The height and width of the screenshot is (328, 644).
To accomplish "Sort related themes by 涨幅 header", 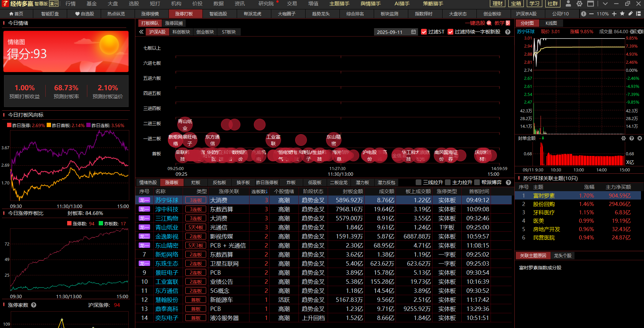I will click(589, 187).
